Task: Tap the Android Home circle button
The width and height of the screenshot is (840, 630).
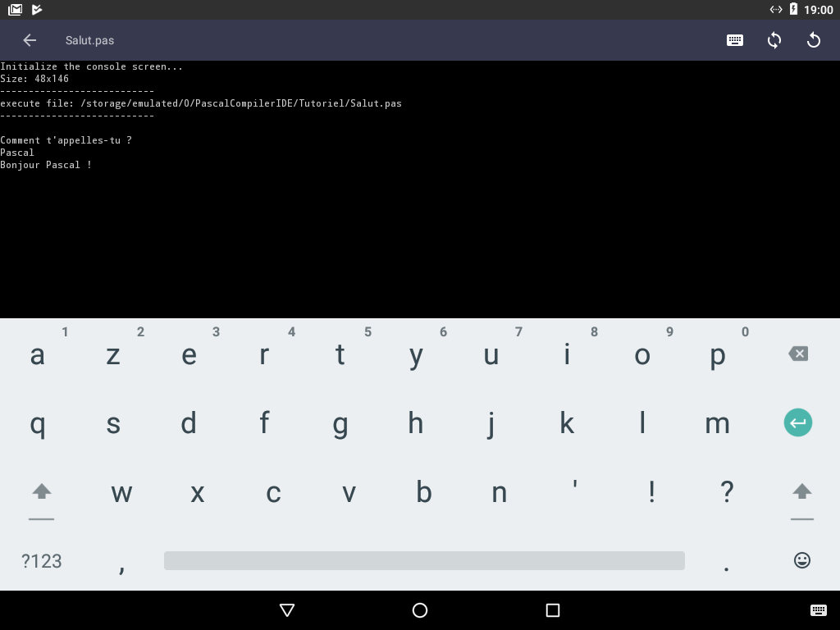Action: 420,610
